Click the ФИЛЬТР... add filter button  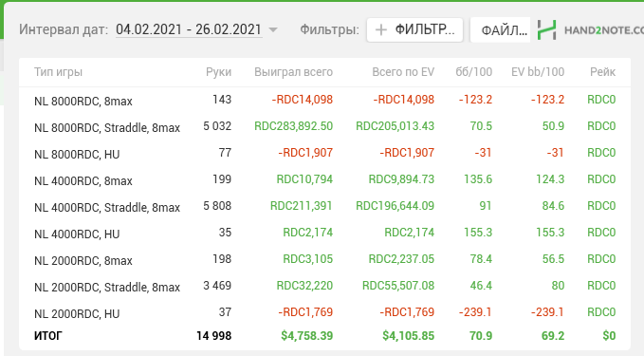tap(414, 29)
